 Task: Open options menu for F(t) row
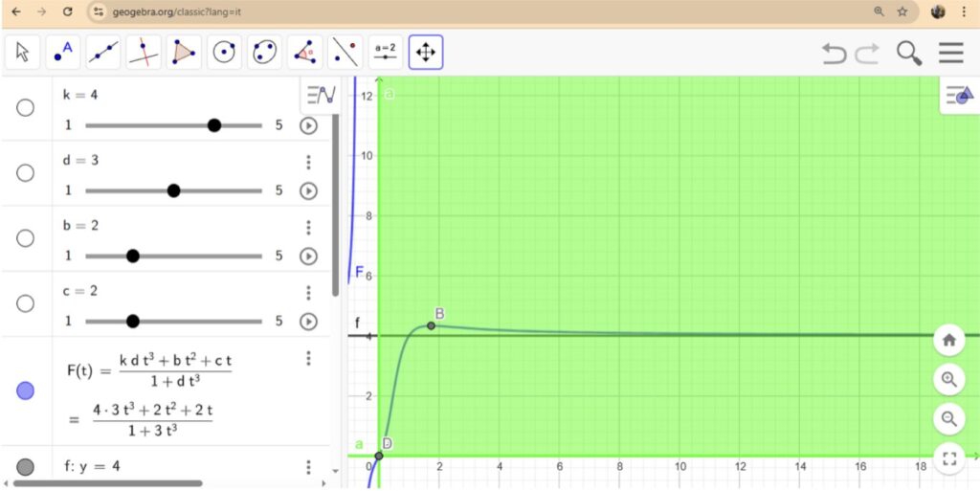point(308,358)
